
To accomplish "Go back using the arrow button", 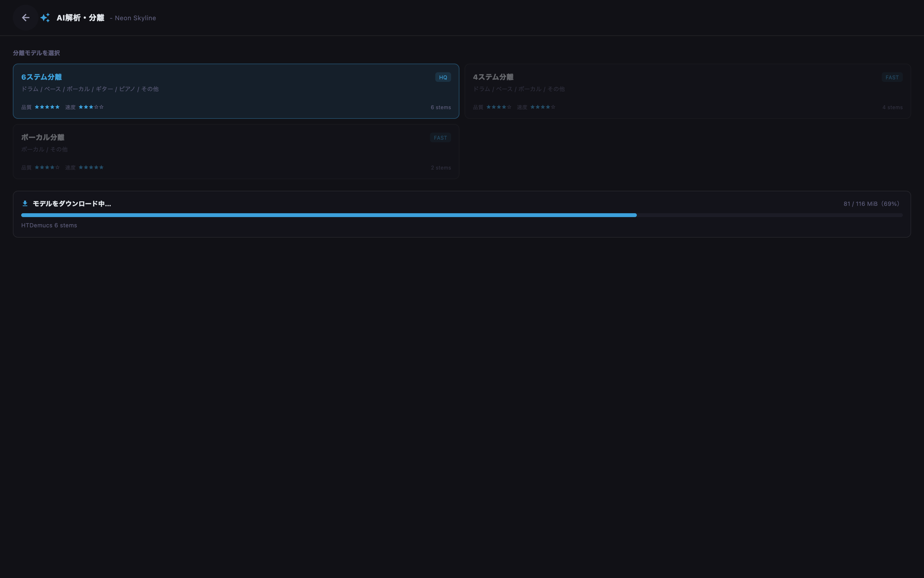I will (x=26, y=18).
